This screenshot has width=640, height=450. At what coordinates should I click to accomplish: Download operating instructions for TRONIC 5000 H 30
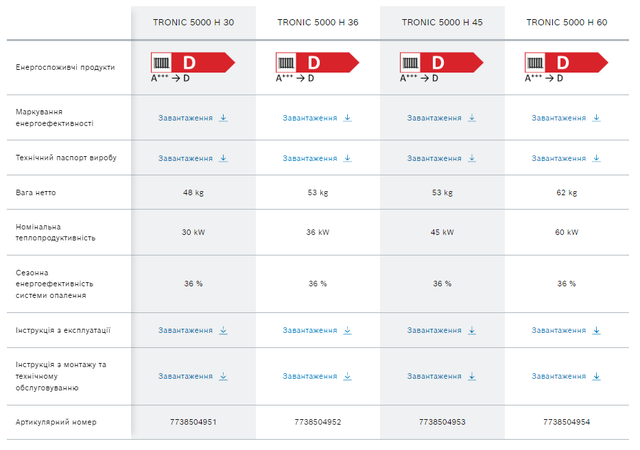click(193, 330)
